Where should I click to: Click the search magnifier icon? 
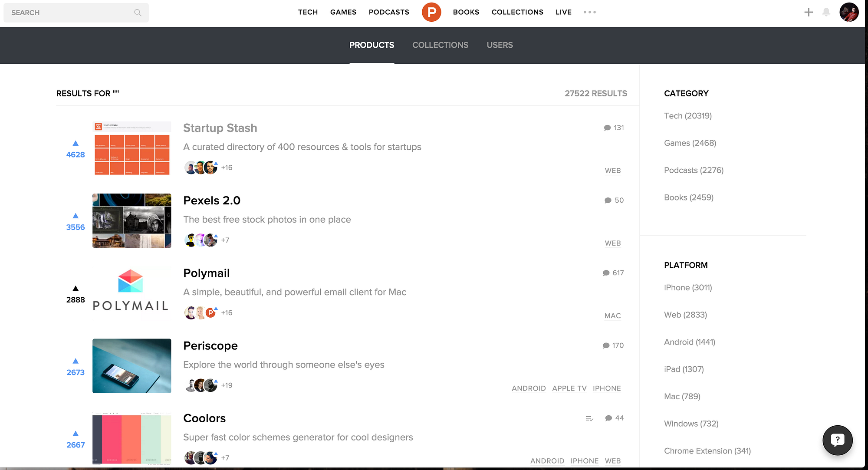tap(138, 13)
